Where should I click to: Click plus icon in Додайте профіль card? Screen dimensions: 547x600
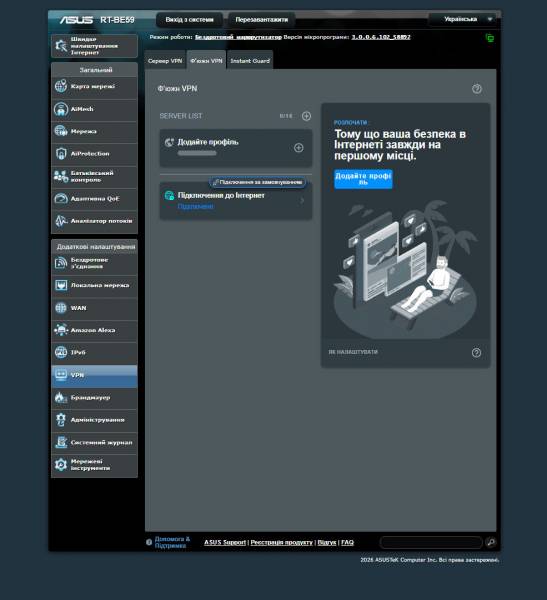(x=299, y=148)
